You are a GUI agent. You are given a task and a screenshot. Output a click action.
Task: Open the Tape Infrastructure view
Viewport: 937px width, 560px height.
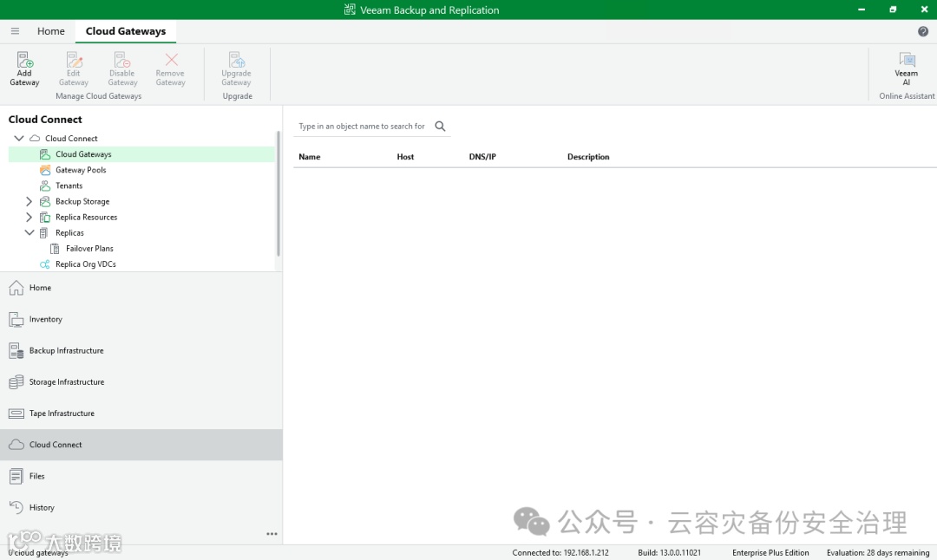coord(141,413)
